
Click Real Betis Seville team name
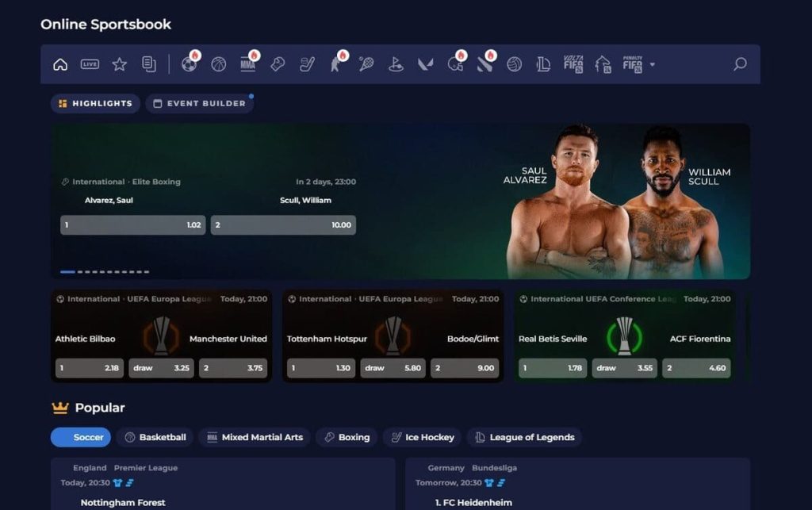pos(553,339)
